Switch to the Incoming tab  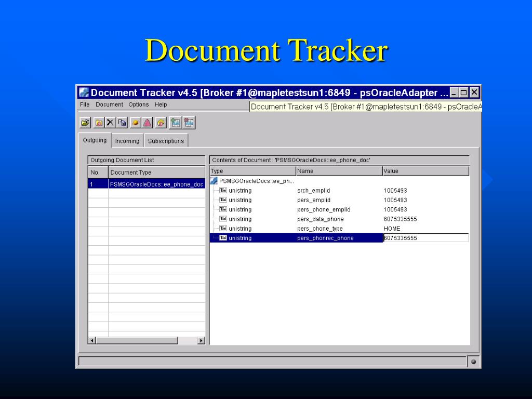pyautogui.click(x=127, y=141)
